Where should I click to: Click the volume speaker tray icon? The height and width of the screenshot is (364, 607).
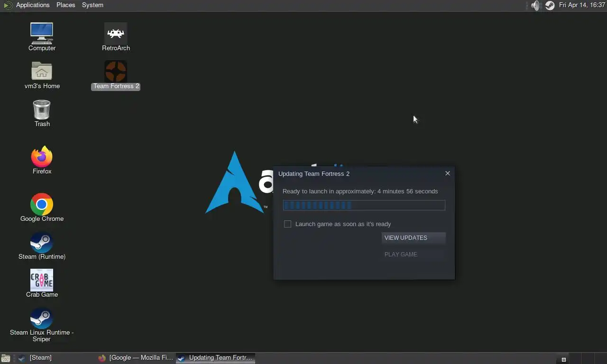click(x=535, y=5)
